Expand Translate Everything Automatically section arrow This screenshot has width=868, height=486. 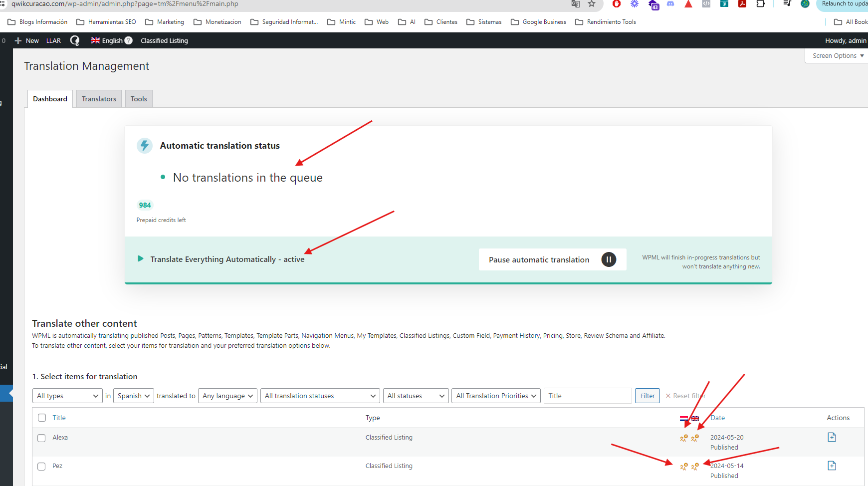[x=141, y=258]
